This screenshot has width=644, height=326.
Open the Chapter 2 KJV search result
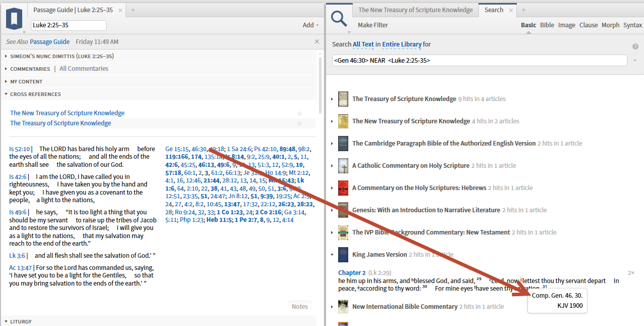click(352, 273)
